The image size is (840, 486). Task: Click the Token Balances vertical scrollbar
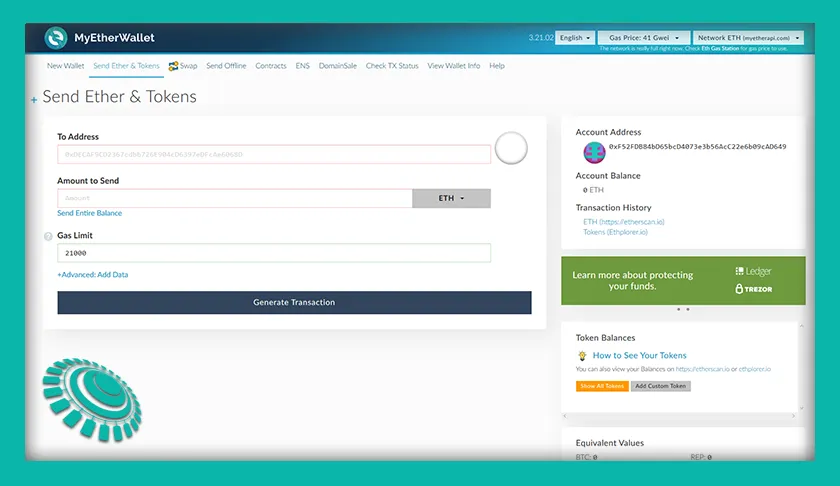pos(801,367)
